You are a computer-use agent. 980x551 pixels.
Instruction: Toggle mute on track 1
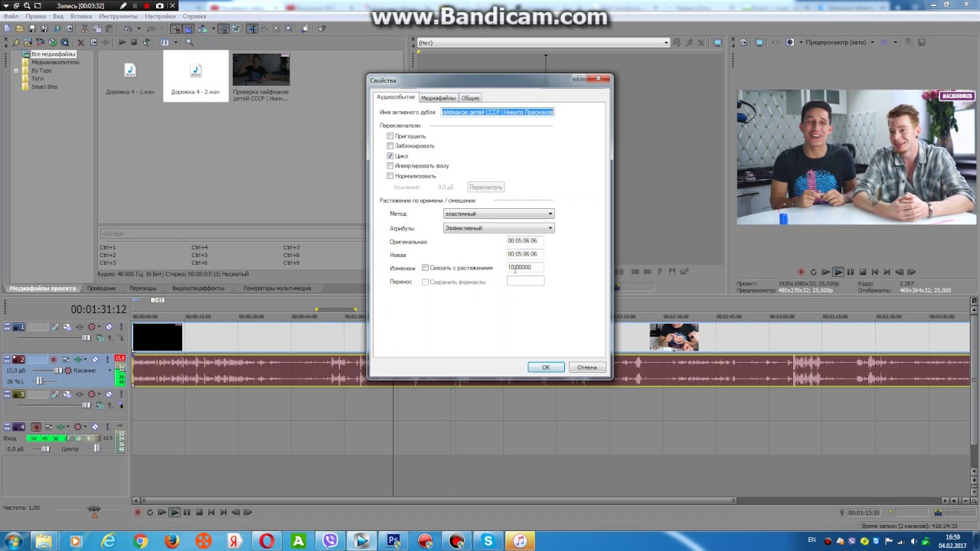click(109, 327)
